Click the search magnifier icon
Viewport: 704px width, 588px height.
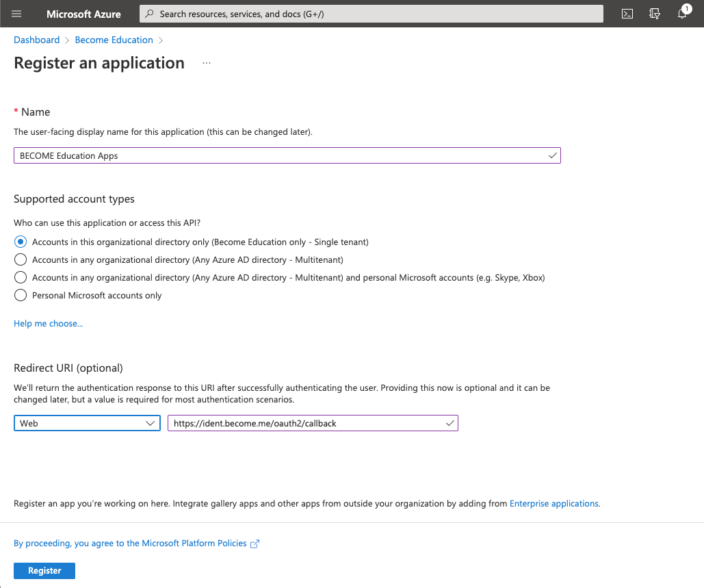(x=150, y=14)
